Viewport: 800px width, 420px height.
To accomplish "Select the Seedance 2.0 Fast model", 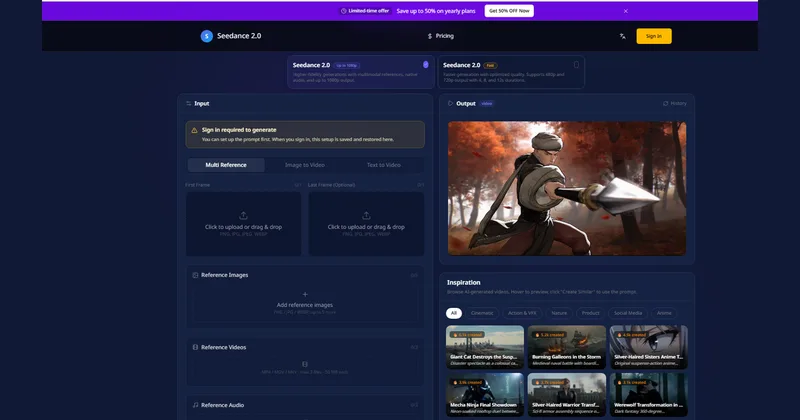I will click(x=511, y=72).
